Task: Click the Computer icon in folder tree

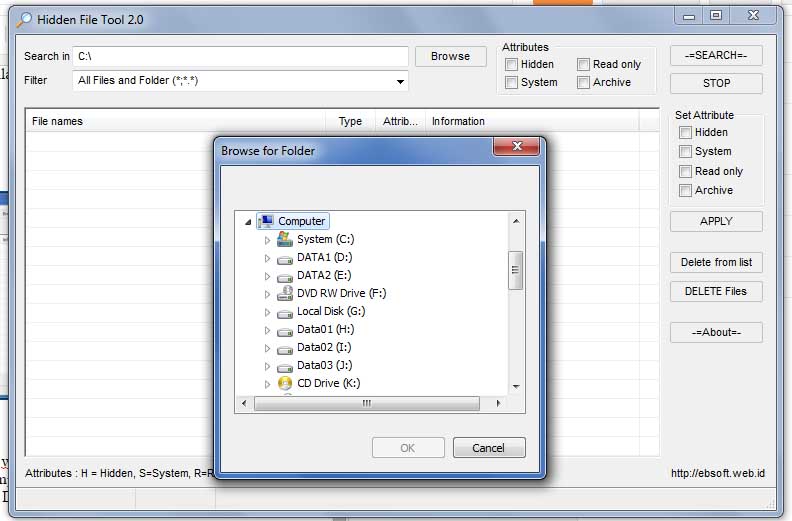Action: pyautogui.click(x=266, y=221)
